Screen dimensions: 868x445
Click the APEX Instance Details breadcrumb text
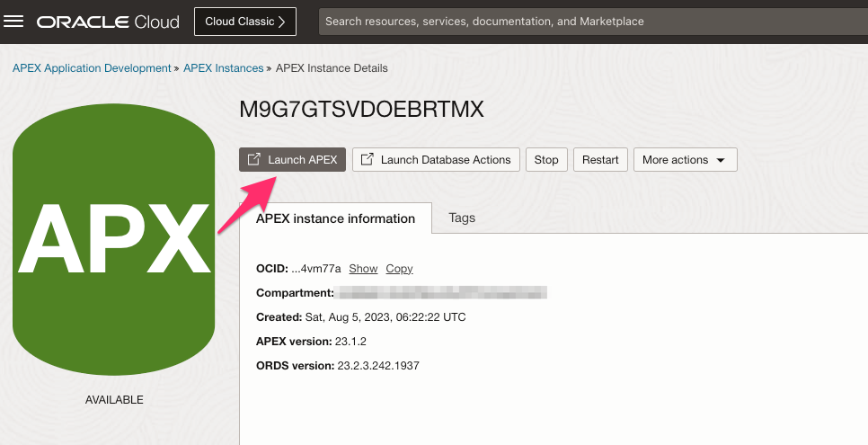tap(332, 68)
